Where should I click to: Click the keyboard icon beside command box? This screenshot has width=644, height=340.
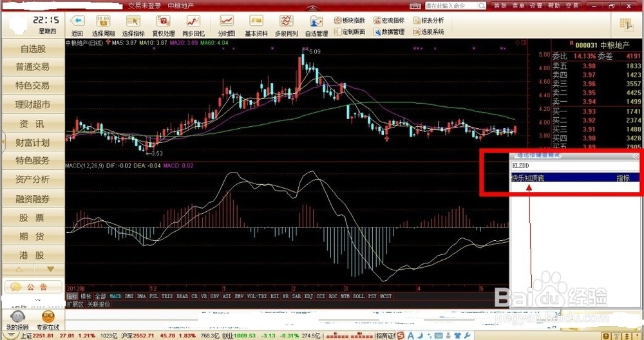pos(415,6)
